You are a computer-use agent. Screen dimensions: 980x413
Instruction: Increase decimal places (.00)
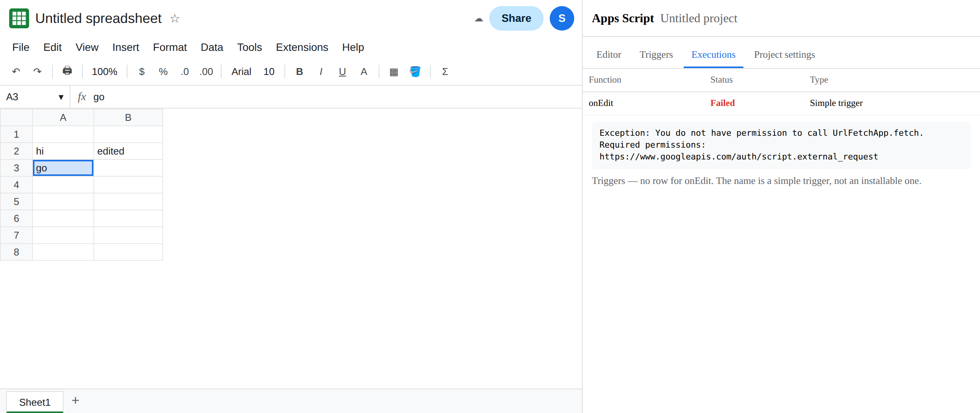[x=206, y=72]
